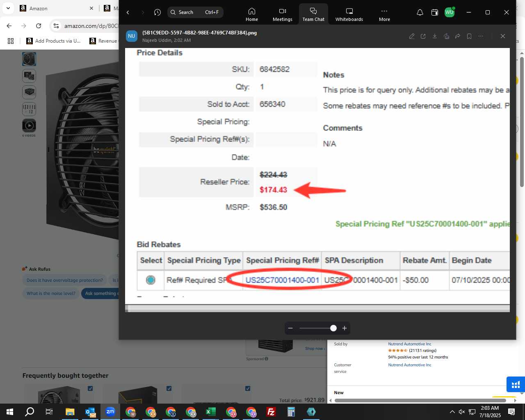The width and height of the screenshot is (525, 420).
Task: Open File Explorer from taskbar
Action: pos(70,412)
